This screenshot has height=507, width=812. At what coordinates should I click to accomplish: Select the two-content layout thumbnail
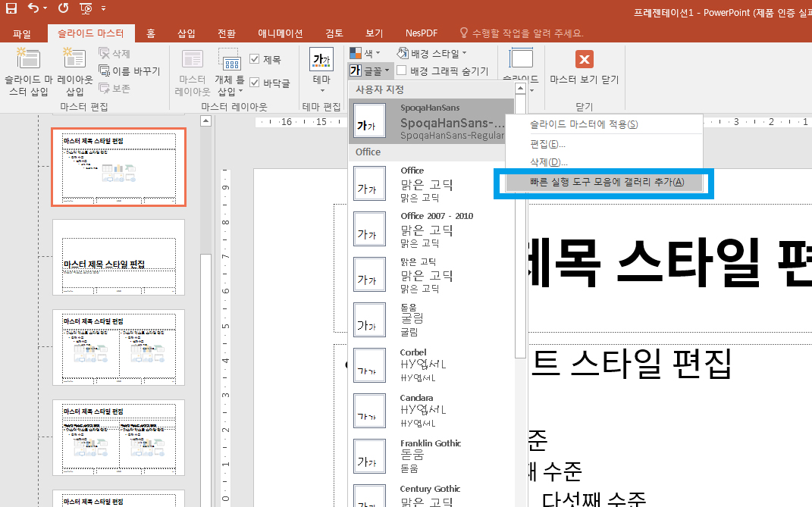point(118,348)
